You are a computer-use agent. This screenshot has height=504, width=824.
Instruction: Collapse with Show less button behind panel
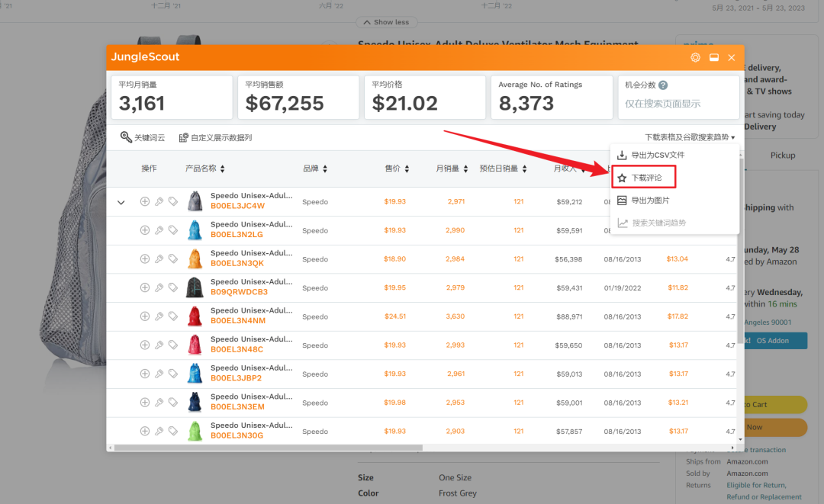pos(387,22)
